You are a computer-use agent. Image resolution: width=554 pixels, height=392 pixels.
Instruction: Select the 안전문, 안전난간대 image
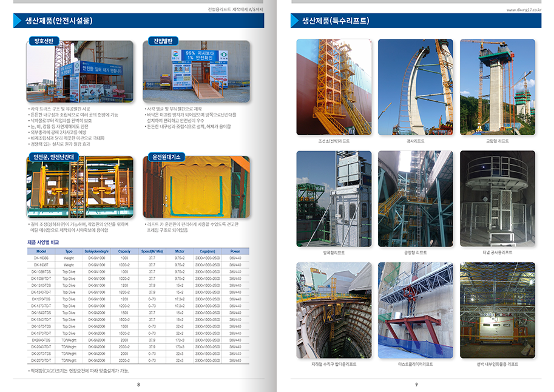pos(80,188)
